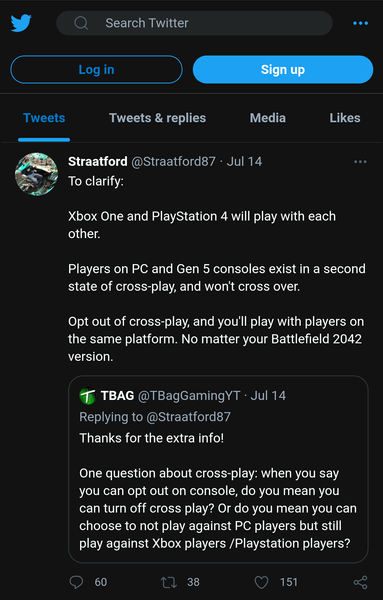The width and height of the screenshot is (383, 600).
Task: Click the Search Twitter field
Action: click(x=194, y=23)
